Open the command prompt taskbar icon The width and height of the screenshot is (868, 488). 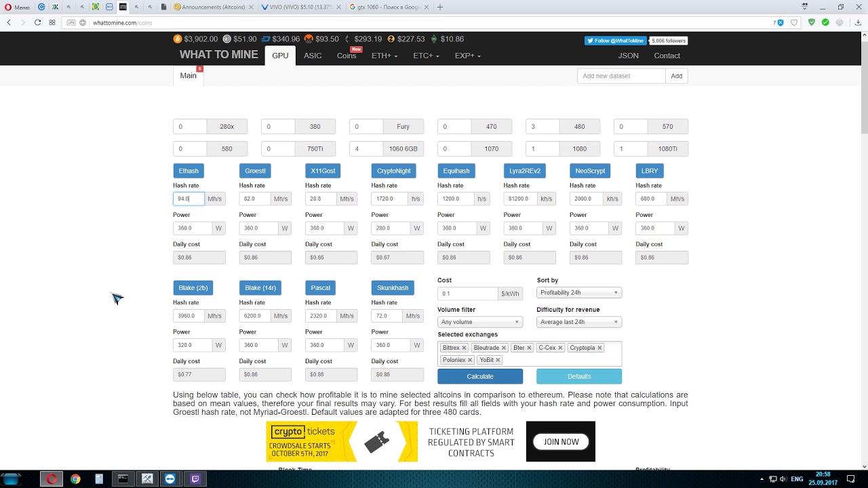point(123,479)
